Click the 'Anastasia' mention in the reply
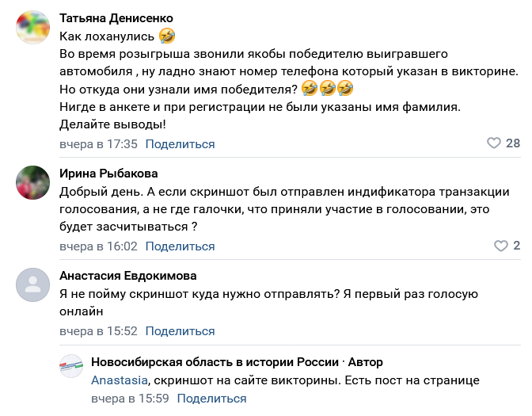The width and height of the screenshot is (532, 416). click(x=120, y=380)
